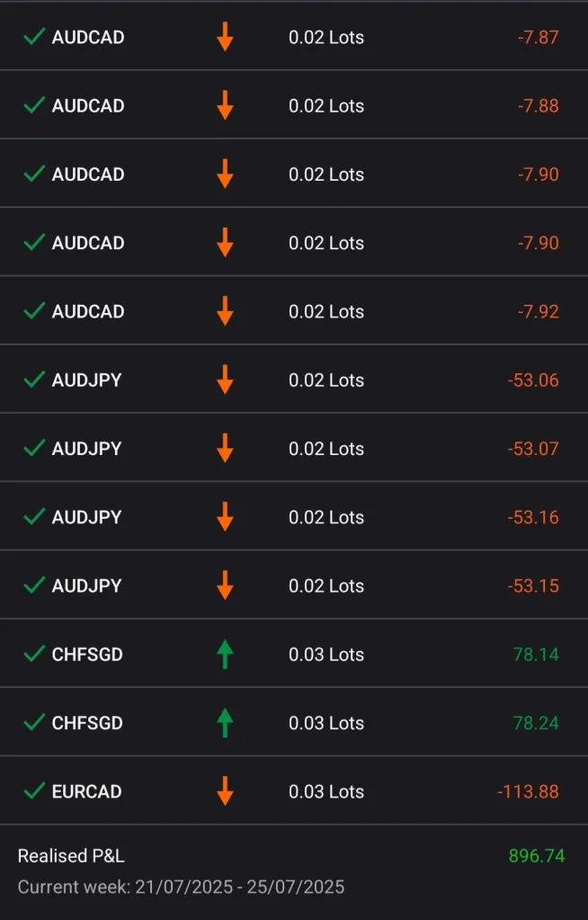Click the down arrow on the -53.06 AUDJPY trade
This screenshot has width=588, height=920.
click(225, 380)
